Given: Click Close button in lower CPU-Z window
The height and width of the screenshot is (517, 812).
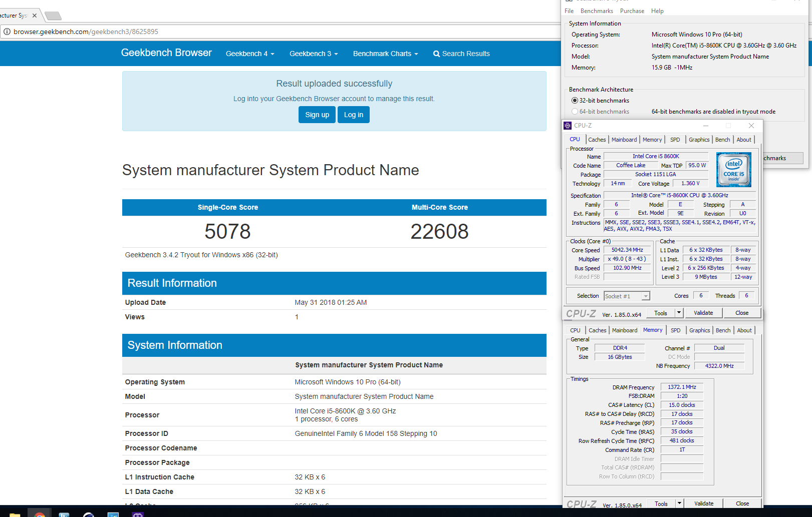Looking at the screenshot, I should click(x=742, y=503).
